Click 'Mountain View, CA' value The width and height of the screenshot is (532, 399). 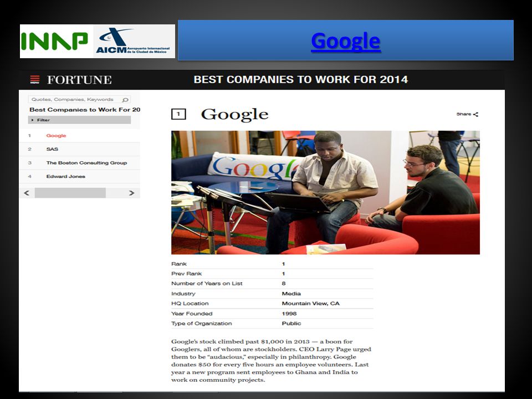point(310,304)
